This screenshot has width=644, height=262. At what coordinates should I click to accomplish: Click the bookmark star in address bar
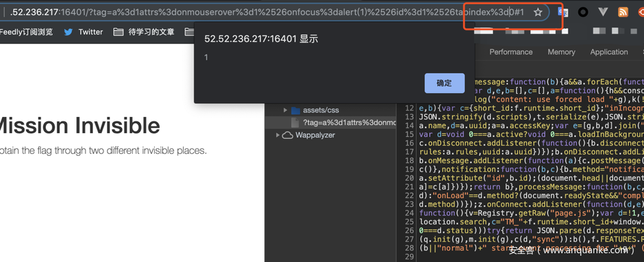[538, 12]
